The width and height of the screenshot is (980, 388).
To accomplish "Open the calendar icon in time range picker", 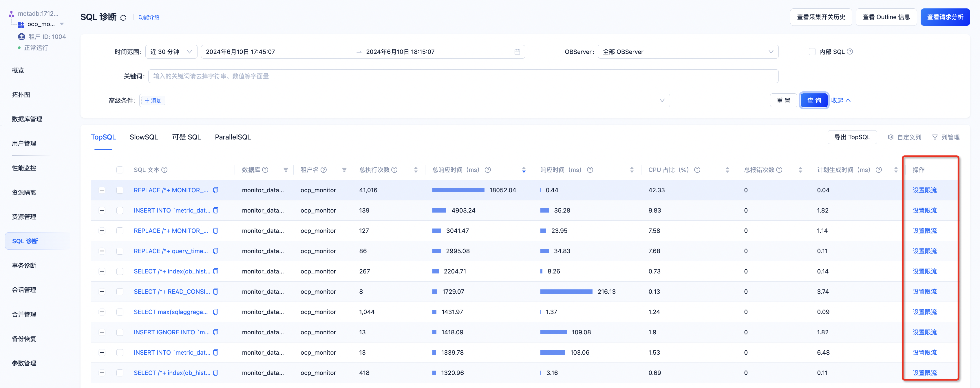I will tap(517, 52).
